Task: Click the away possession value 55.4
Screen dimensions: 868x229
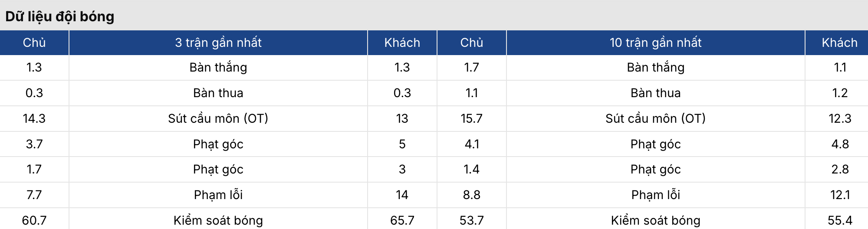Action: 839,220
